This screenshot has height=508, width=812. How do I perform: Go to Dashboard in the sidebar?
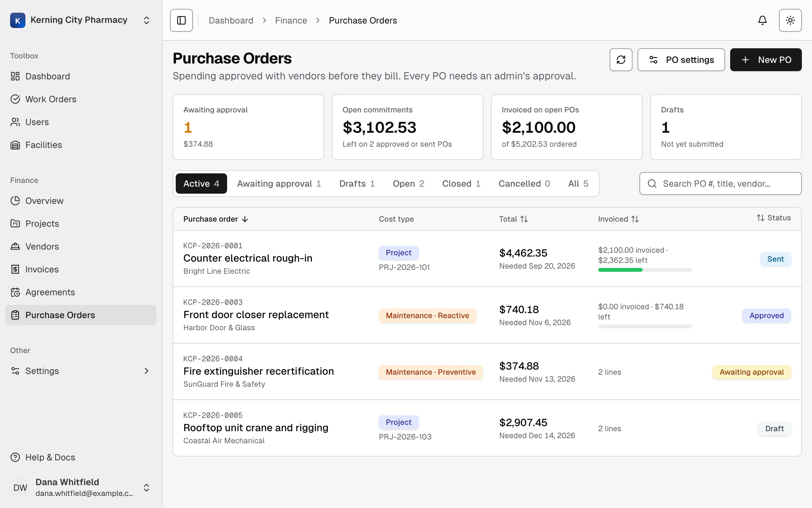[81, 76]
